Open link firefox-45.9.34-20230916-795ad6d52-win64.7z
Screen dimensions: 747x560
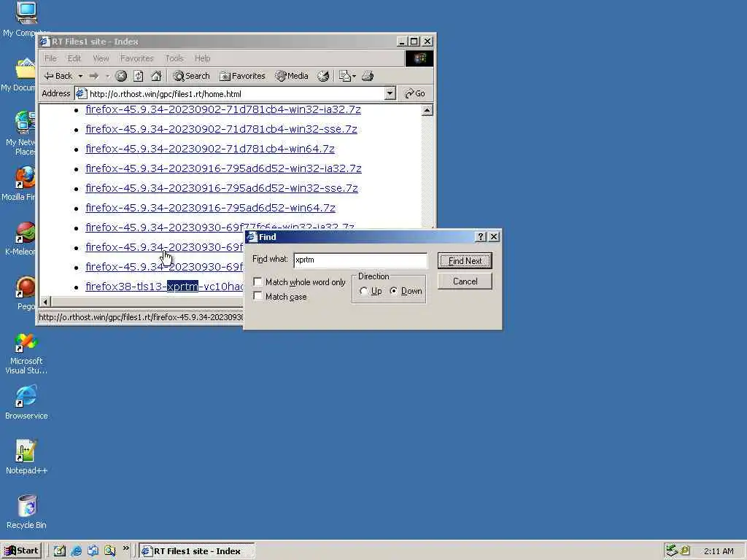coord(210,208)
